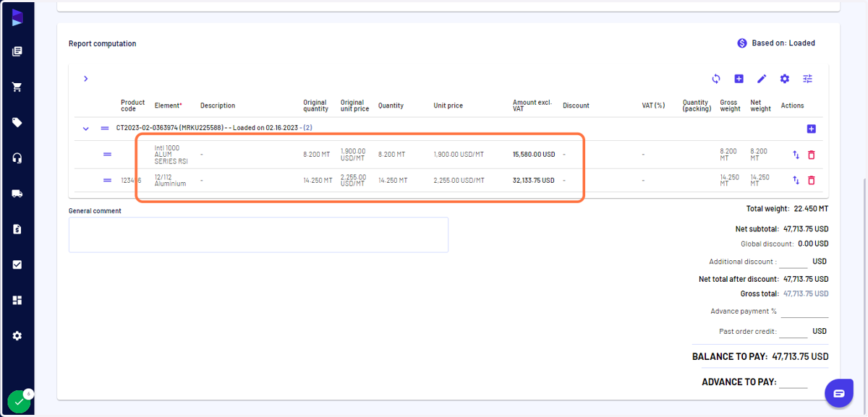Click the Element* column header

tap(169, 106)
